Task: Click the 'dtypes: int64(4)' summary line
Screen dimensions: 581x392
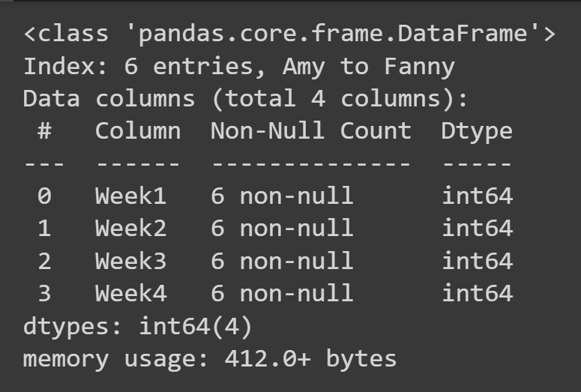Action: (x=138, y=326)
